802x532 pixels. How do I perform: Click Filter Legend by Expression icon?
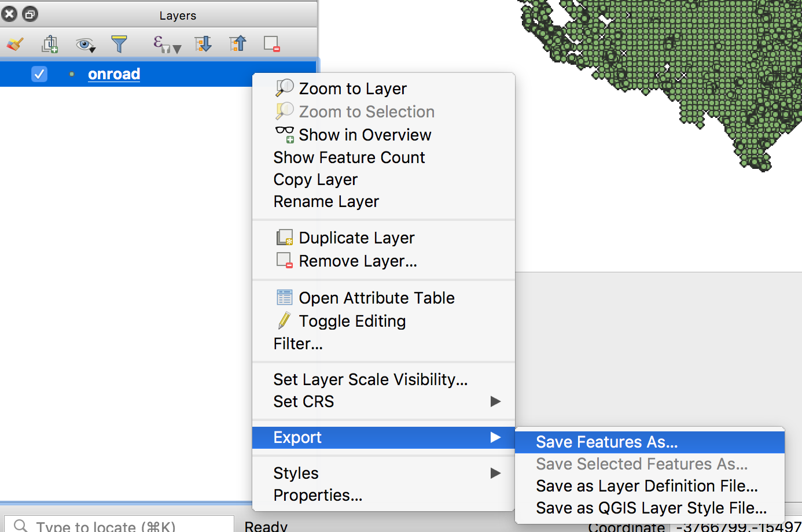tap(167, 45)
